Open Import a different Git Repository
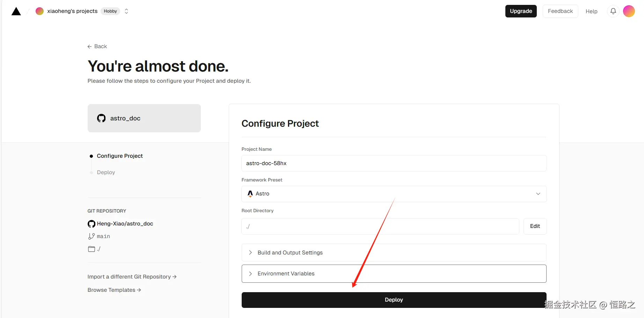 pyautogui.click(x=132, y=277)
